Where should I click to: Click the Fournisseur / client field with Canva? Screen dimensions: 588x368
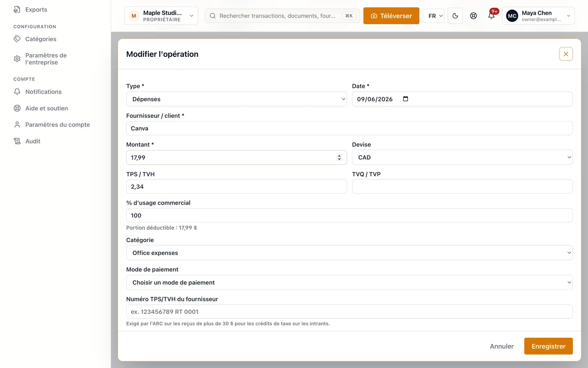(350, 128)
